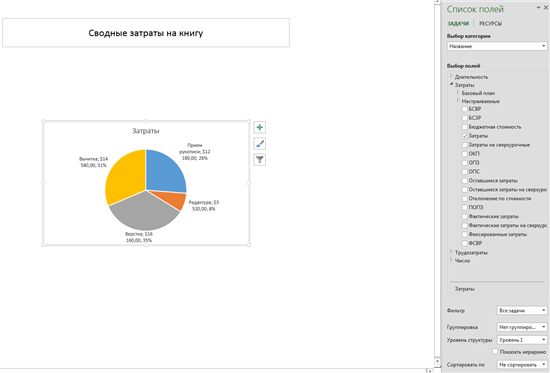Click the vertical scrollbar up arrow

437,2
